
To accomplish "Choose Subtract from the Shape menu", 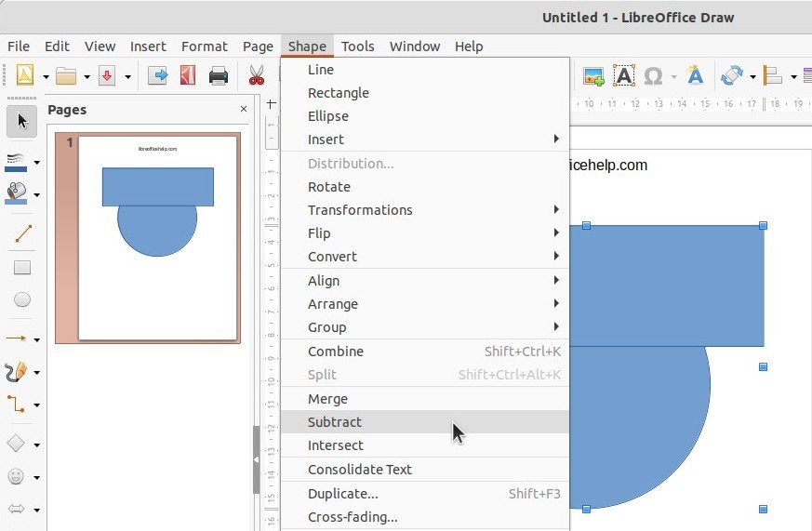I will point(425,422).
